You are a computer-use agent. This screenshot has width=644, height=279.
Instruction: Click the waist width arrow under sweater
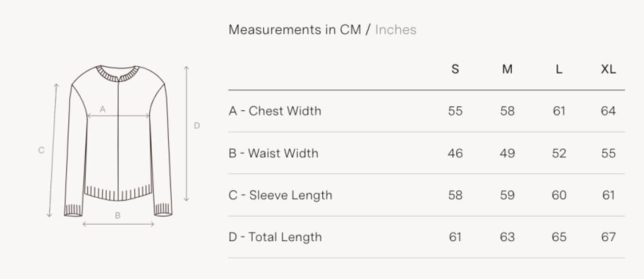click(118, 224)
